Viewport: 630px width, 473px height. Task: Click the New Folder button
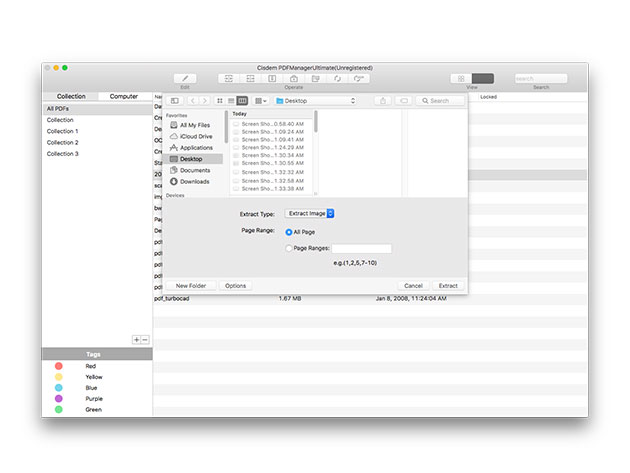(x=191, y=286)
